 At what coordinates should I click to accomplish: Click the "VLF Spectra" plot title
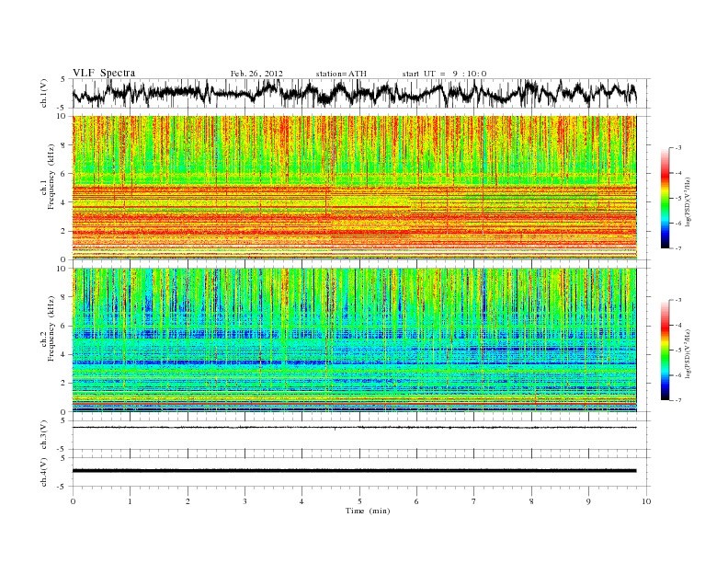pyautogui.click(x=104, y=73)
